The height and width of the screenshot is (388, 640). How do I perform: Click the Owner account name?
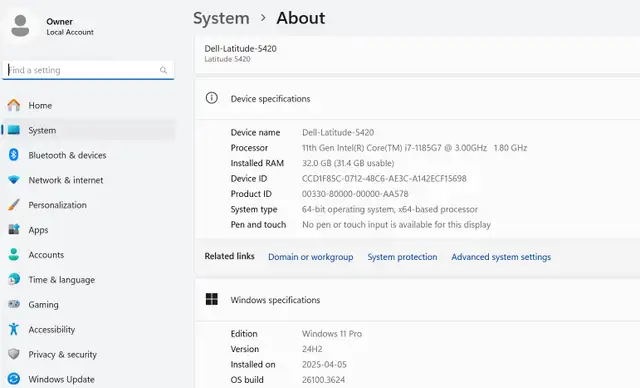click(60, 22)
